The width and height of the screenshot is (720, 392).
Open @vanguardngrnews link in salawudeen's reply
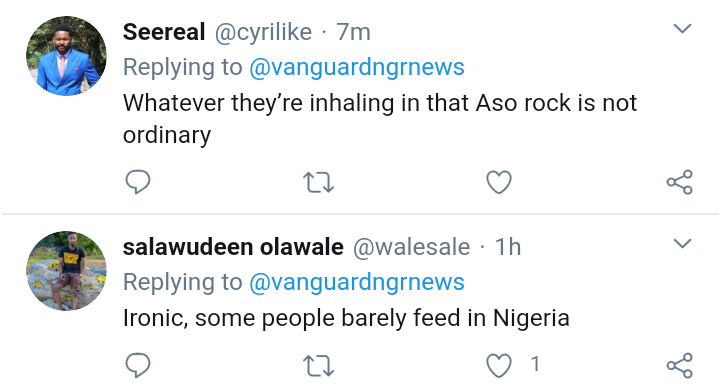click(x=357, y=282)
